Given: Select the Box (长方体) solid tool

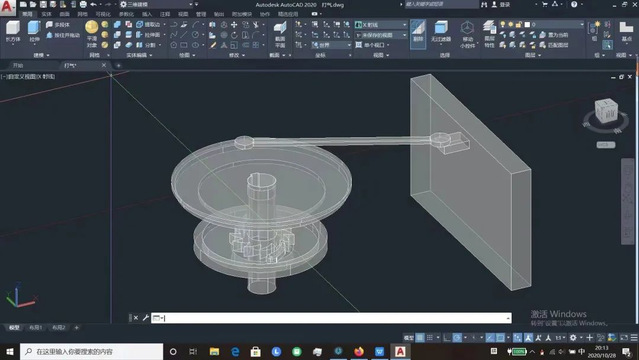Looking at the screenshot, I should point(13,32).
